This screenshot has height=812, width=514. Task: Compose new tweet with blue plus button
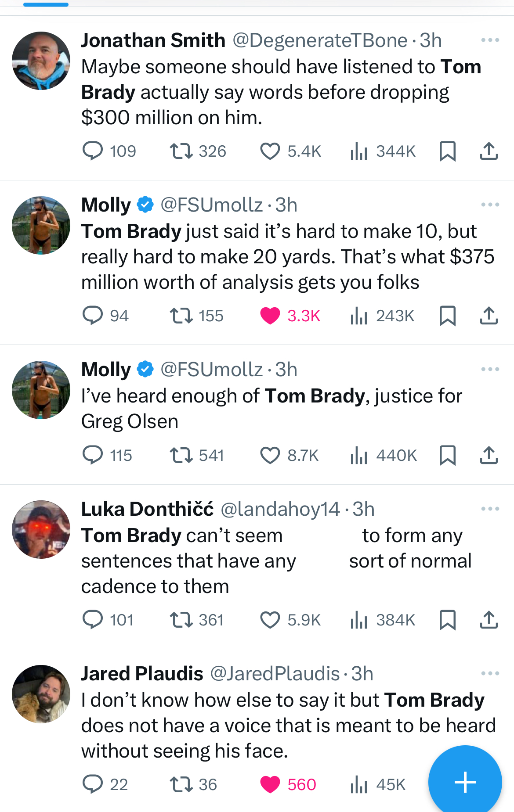(465, 782)
